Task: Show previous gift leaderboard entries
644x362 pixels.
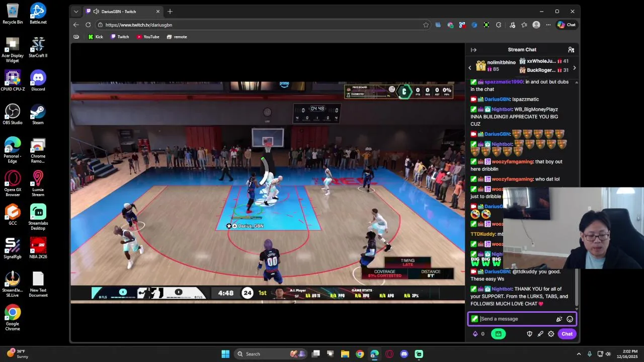Action: [470, 68]
